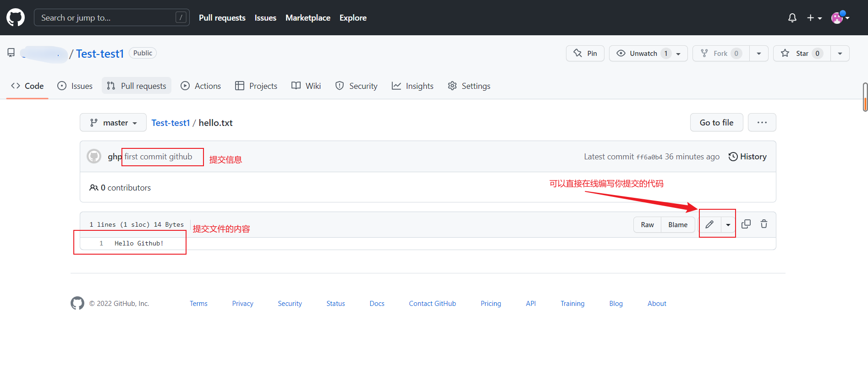Open Blame view

click(678, 224)
